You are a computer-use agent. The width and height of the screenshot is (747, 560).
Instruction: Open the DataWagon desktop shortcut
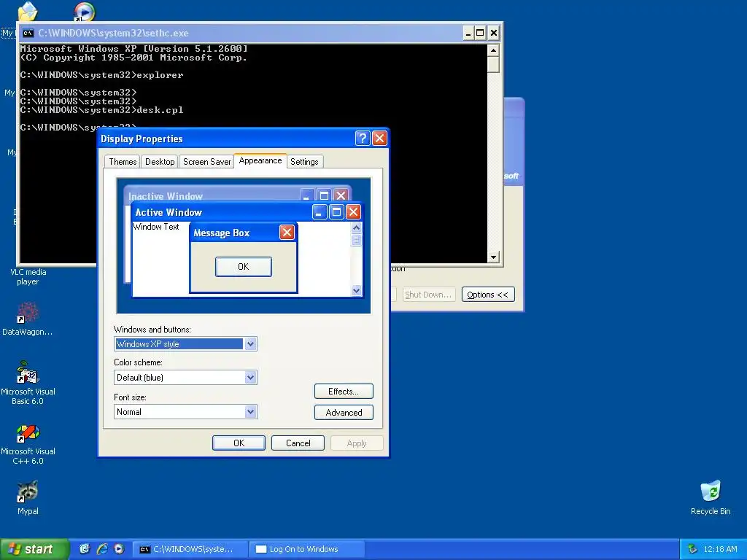(28, 319)
